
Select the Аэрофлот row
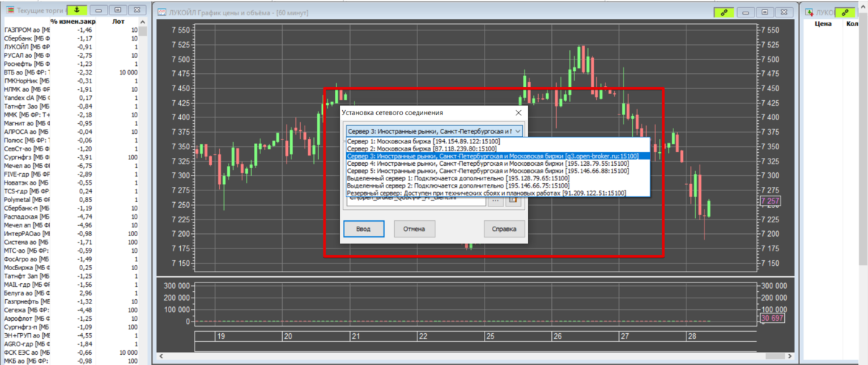71,318
